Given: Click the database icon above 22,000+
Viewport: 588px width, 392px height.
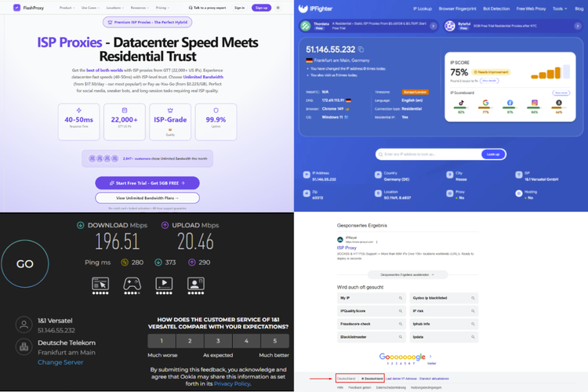Looking at the screenshot, I should tap(125, 111).
